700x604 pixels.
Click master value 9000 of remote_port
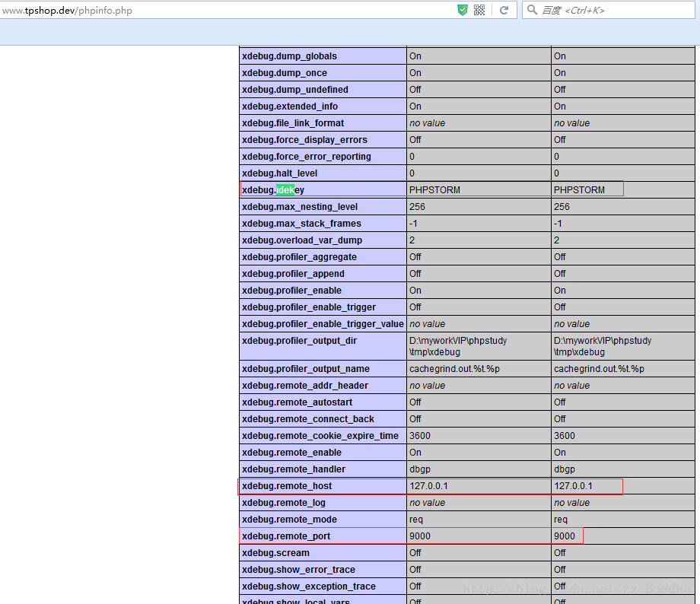565,536
